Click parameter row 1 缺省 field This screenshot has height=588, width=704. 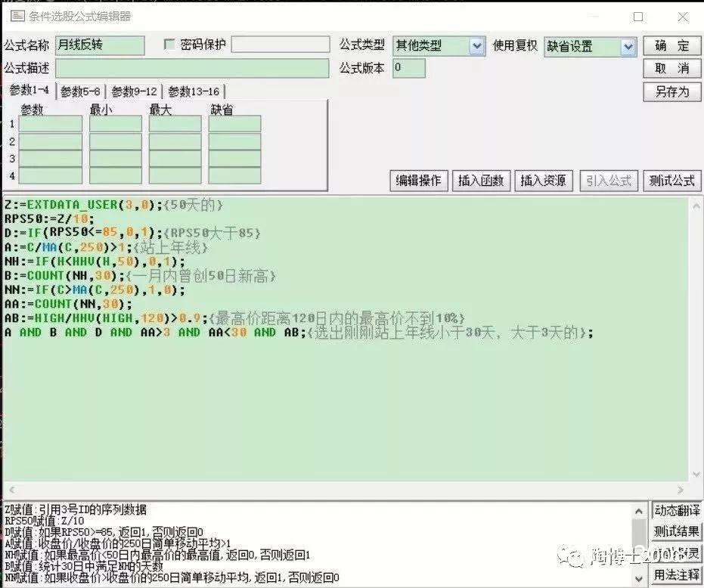click(235, 123)
